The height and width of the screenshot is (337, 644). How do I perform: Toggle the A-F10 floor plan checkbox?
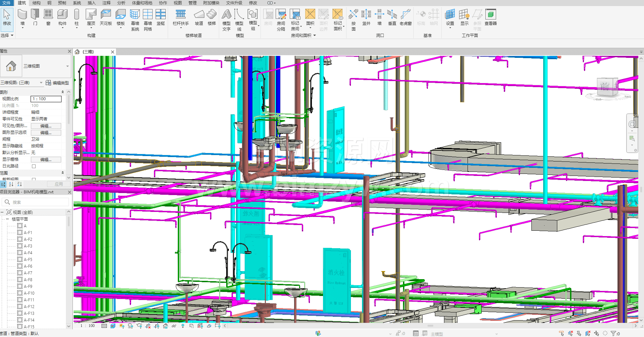20,293
